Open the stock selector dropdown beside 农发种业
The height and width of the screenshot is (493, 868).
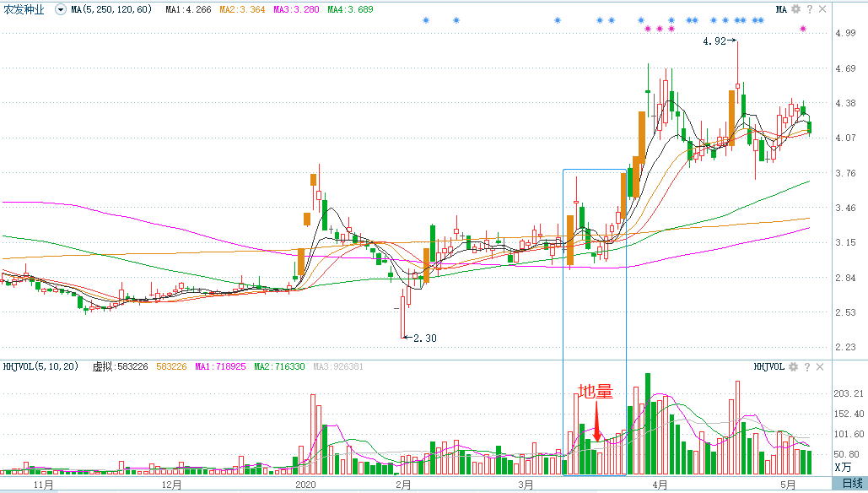tap(61, 9)
